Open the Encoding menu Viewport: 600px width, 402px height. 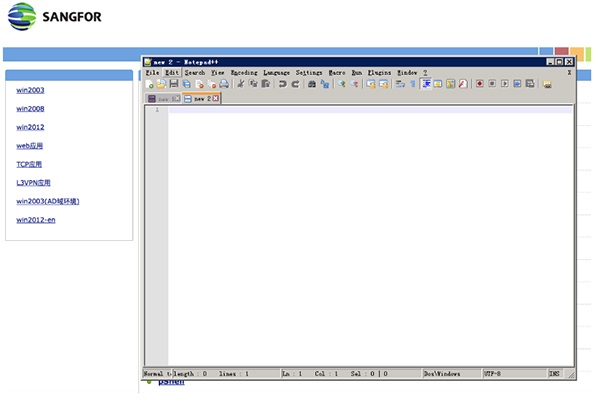click(x=244, y=73)
